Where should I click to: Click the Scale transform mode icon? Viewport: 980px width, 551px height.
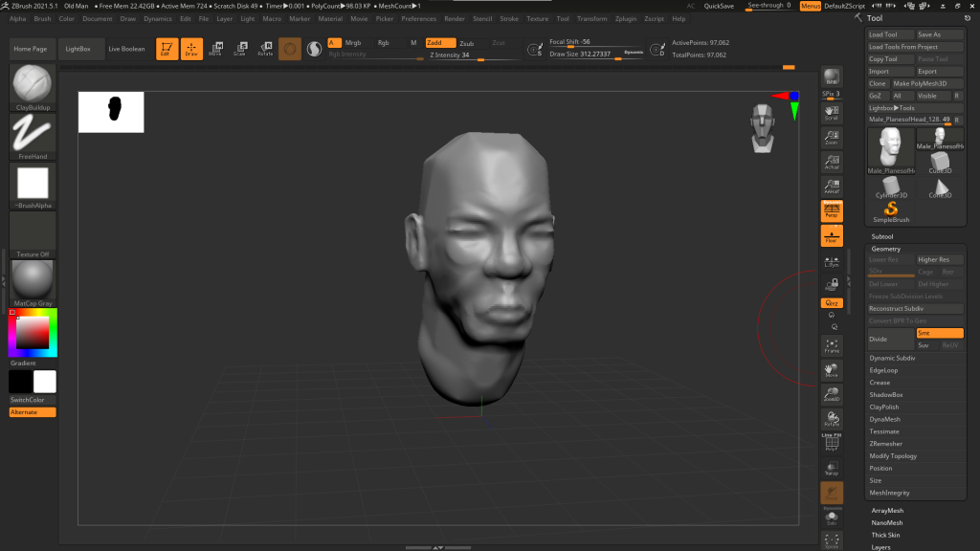click(x=240, y=49)
